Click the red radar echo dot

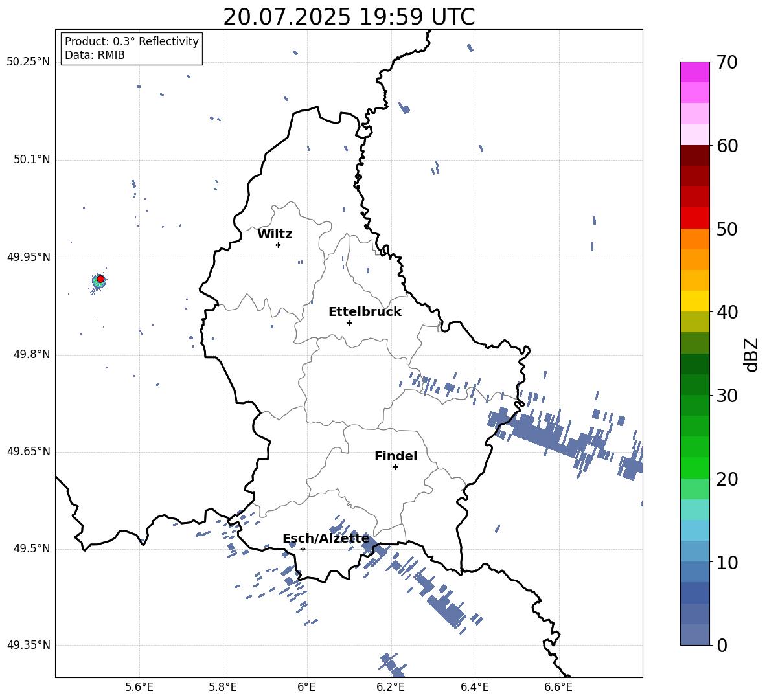tap(100, 279)
